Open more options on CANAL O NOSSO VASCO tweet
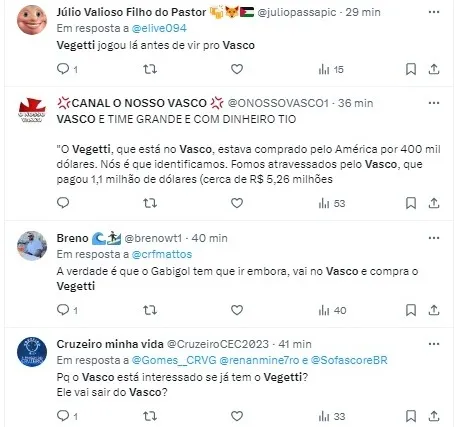The image size is (454, 427). coord(434,103)
